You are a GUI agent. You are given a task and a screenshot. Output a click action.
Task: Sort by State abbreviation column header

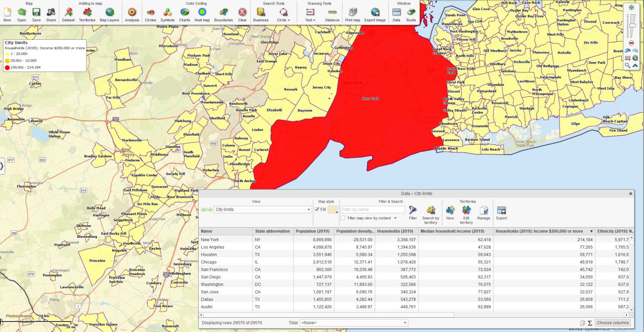coord(273,231)
